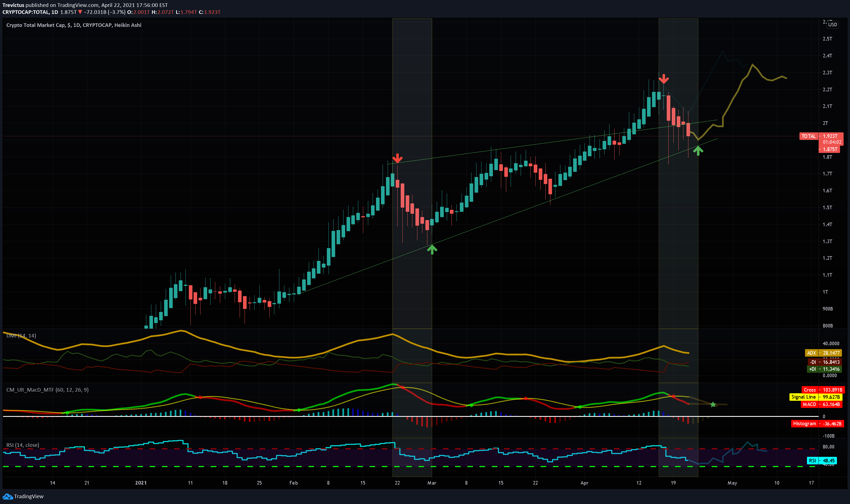Click the red arrow marker above the February peak

click(398, 158)
